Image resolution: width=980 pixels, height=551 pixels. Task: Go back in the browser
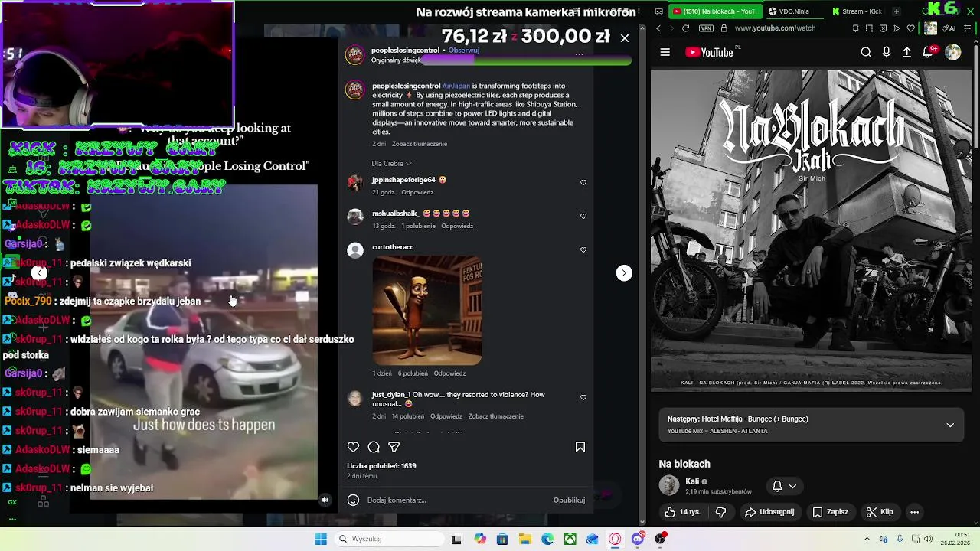658,28
